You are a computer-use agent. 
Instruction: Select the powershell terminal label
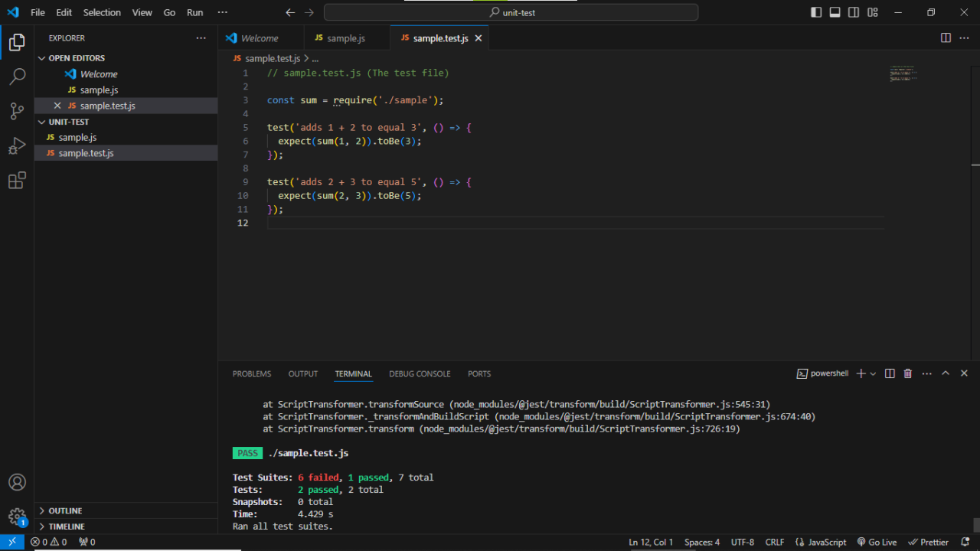pos(823,373)
